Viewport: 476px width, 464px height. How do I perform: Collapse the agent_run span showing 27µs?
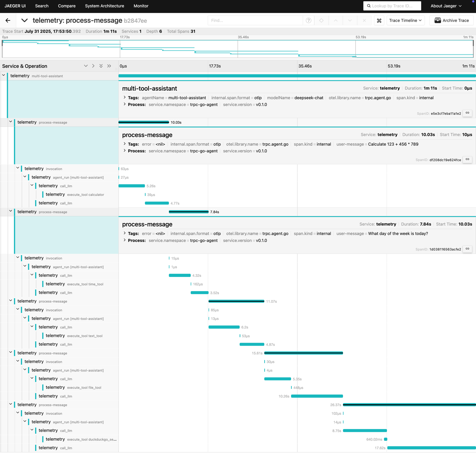[x=25, y=177]
